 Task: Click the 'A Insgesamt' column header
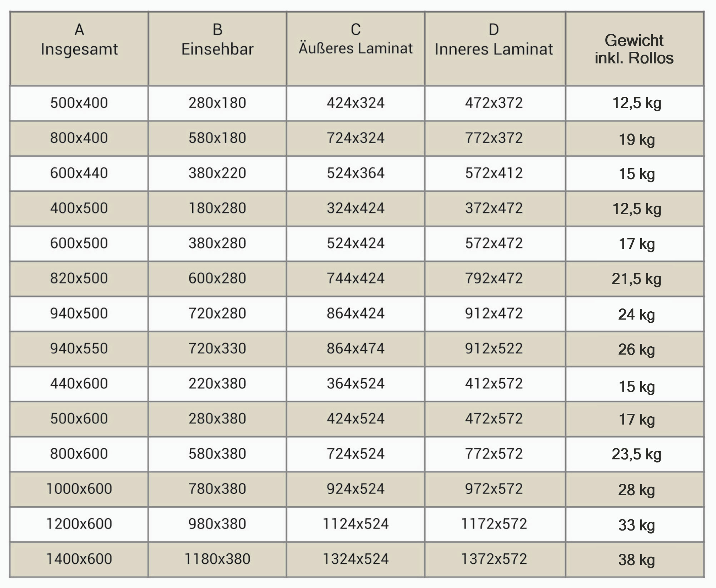(x=79, y=49)
